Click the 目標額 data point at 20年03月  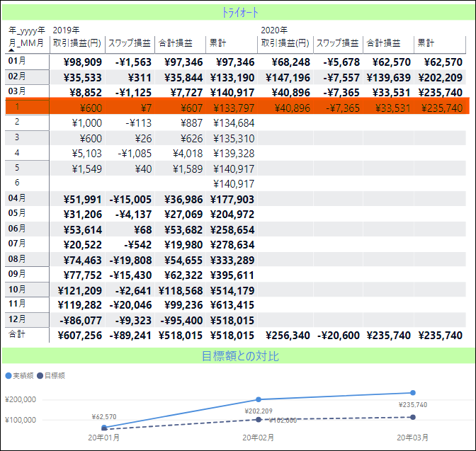[413, 417]
